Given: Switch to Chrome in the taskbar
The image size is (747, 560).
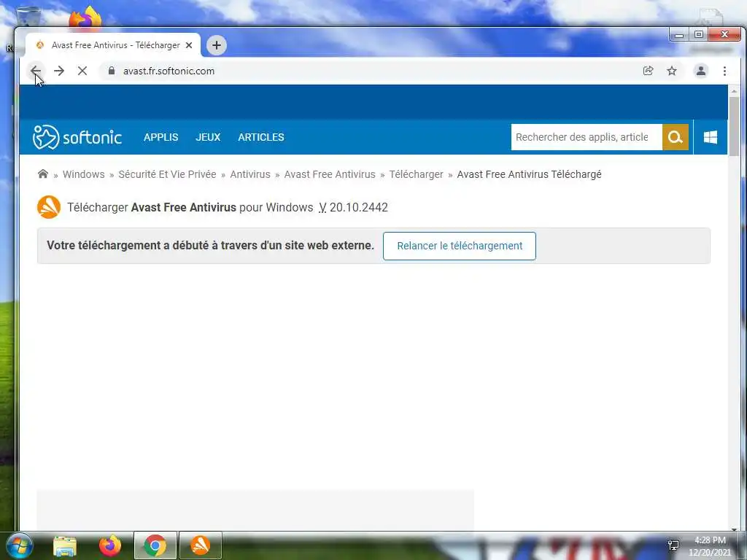Looking at the screenshot, I should (155, 545).
